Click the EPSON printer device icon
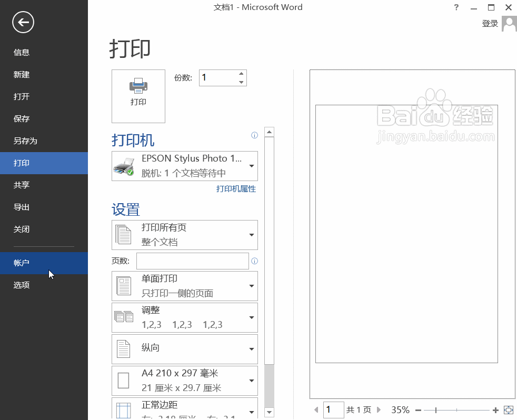Image resolution: width=517 pixels, height=420 pixels. coord(124,166)
